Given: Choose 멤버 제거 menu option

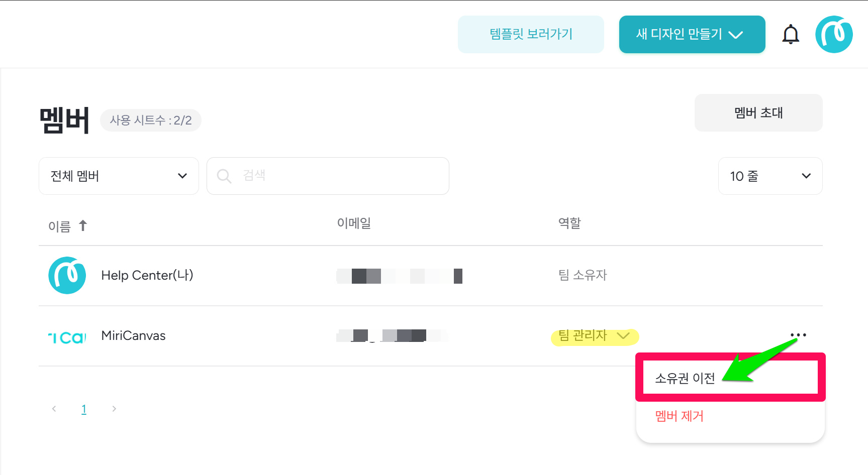Looking at the screenshot, I should (679, 416).
